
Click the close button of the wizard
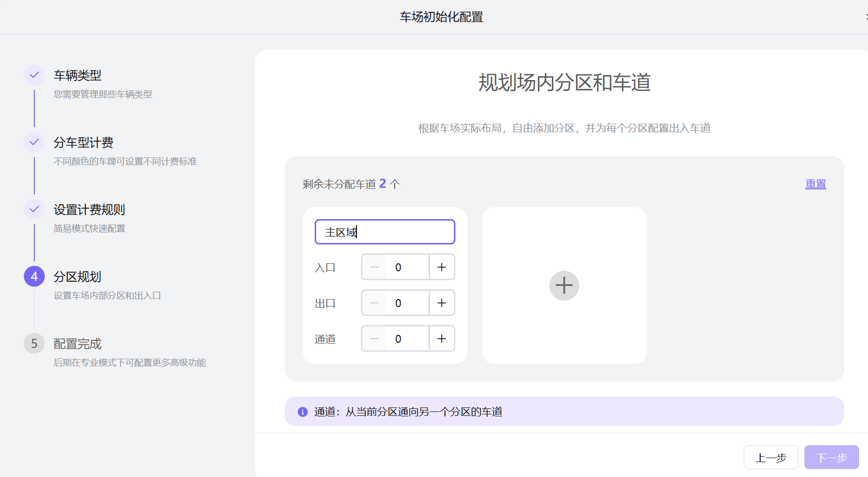[865, 15]
